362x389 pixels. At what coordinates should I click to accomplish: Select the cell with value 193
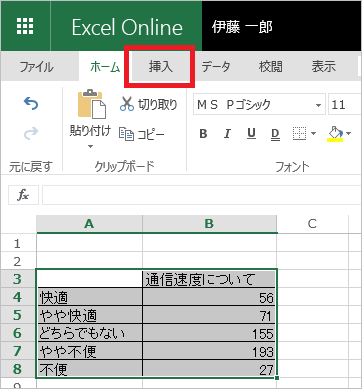209,351
